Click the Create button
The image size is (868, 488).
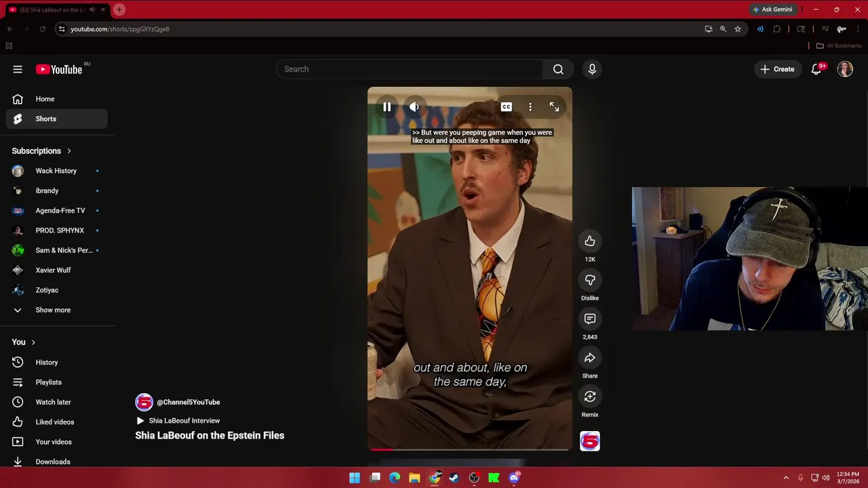[x=777, y=69]
